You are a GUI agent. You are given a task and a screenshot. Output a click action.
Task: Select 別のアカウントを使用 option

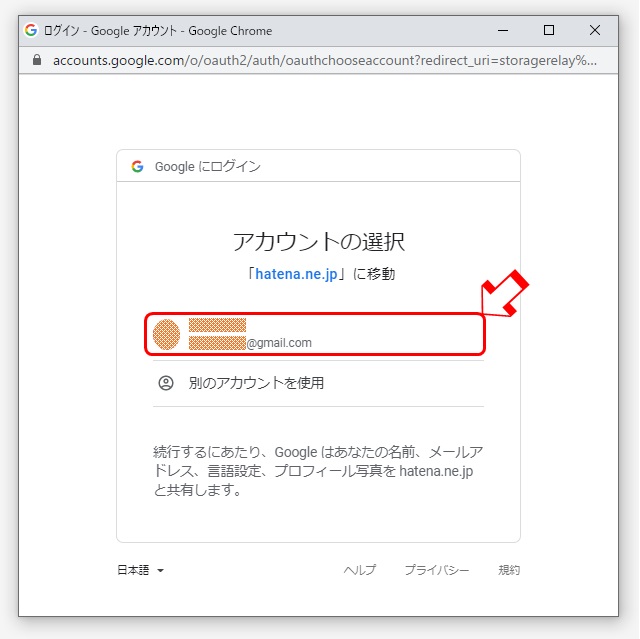click(x=318, y=383)
